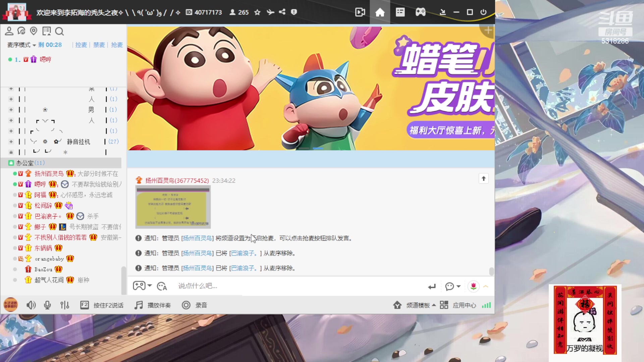This screenshot has width=644, height=362.
Task: Click 巴渝浪子。 link in second notification
Action: pyautogui.click(x=244, y=253)
